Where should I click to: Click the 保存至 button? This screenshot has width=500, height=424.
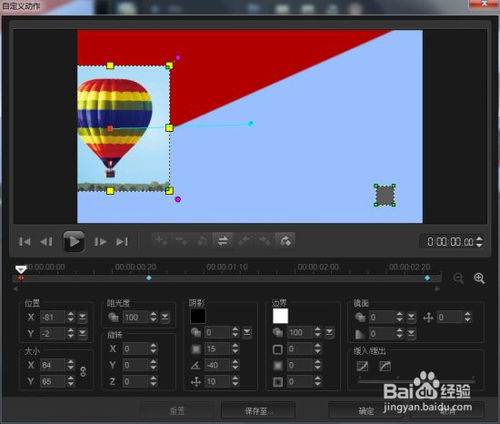(258, 410)
